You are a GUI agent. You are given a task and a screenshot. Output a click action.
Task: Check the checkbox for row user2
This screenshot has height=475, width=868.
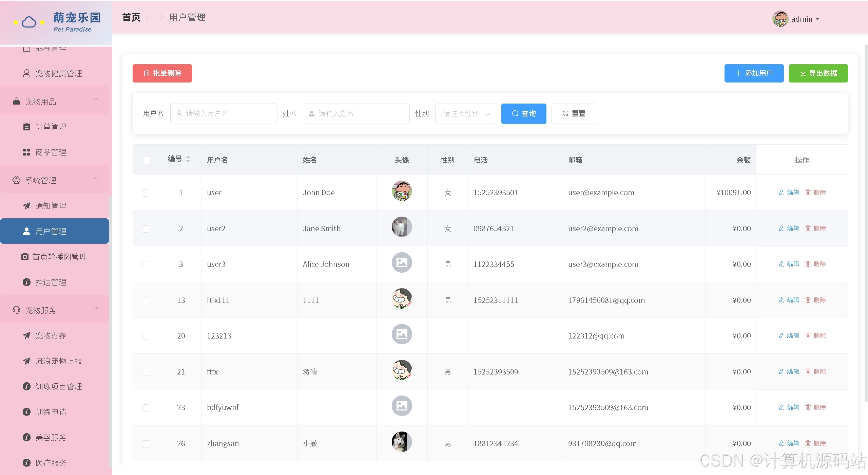tap(146, 229)
